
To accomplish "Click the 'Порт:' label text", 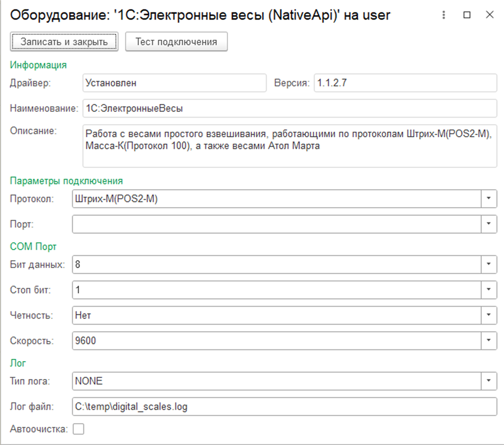I will tap(21, 224).
